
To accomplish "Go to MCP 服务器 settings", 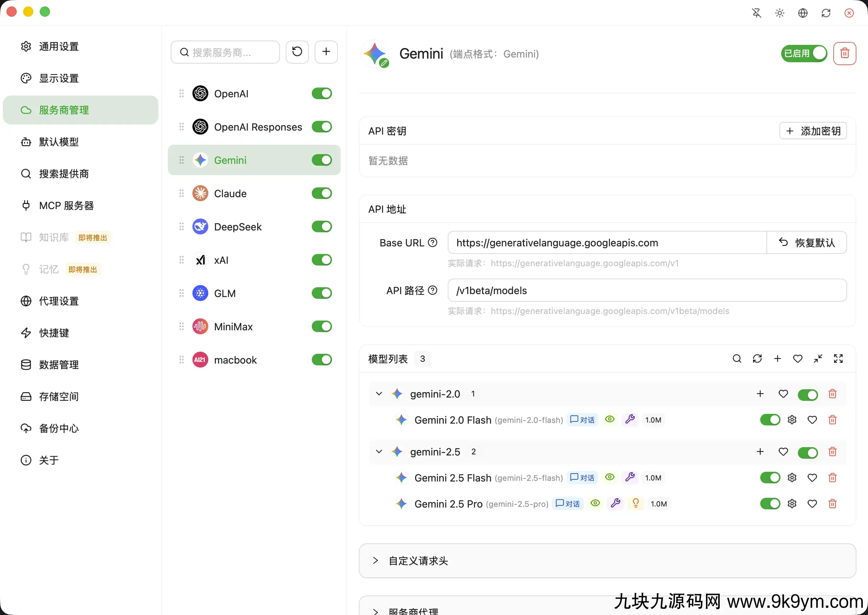I will click(x=66, y=205).
